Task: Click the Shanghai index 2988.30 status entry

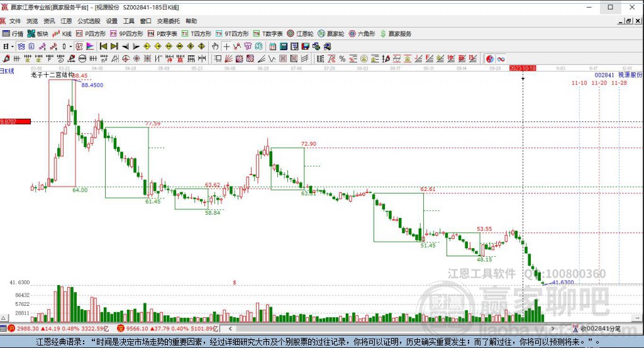Action: (x=57, y=329)
